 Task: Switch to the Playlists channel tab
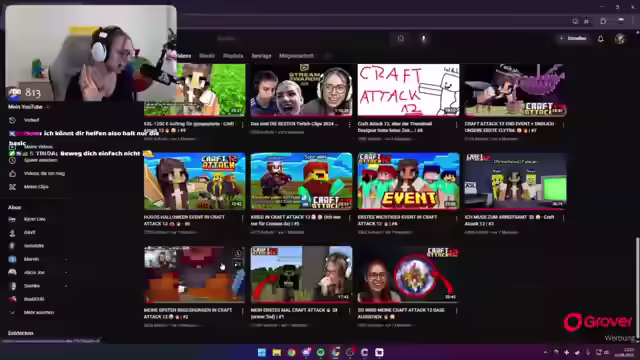tap(233, 56)
